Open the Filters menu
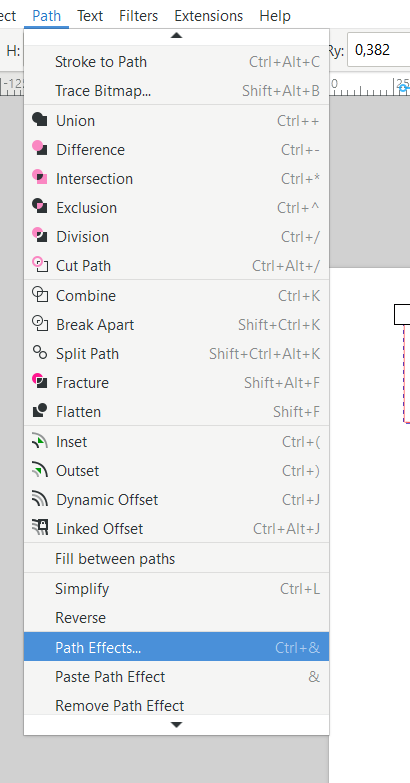This screenshot has height=783, width=410. pos(138,16)
